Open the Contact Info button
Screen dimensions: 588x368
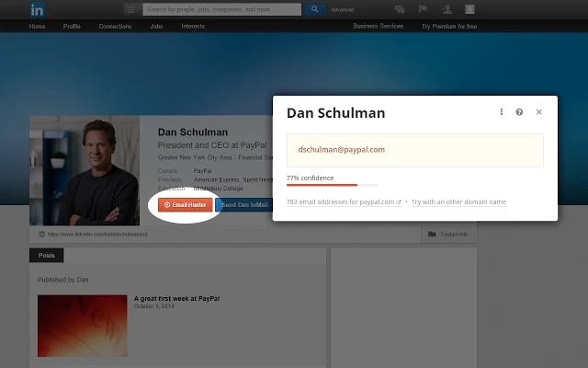pyautogui.click(x=448, y=235)
